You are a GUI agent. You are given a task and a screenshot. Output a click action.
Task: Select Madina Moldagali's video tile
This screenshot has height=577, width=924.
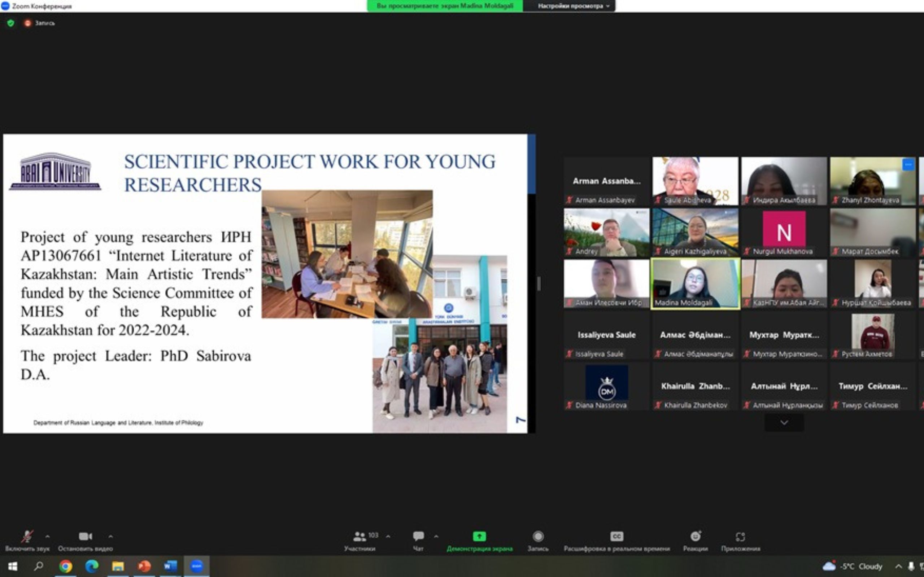pos(695,283)
